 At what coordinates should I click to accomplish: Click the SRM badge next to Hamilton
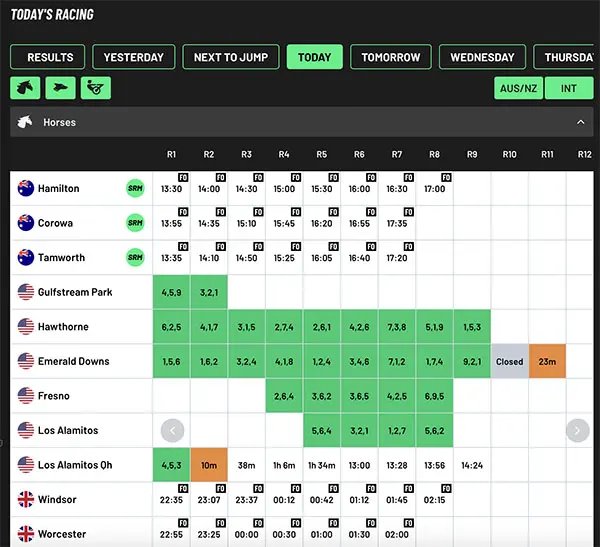point(135,188)
